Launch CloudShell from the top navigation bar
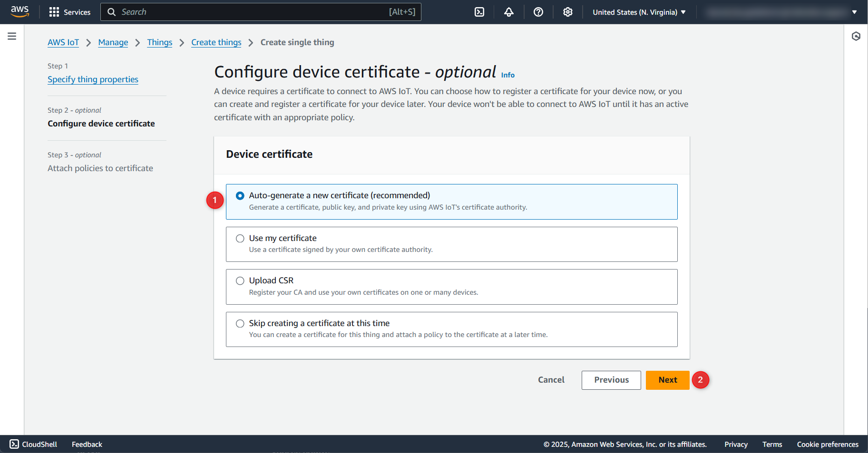Image resolution: width=868 pixels, height=453 pixels. tap(479, 12)
